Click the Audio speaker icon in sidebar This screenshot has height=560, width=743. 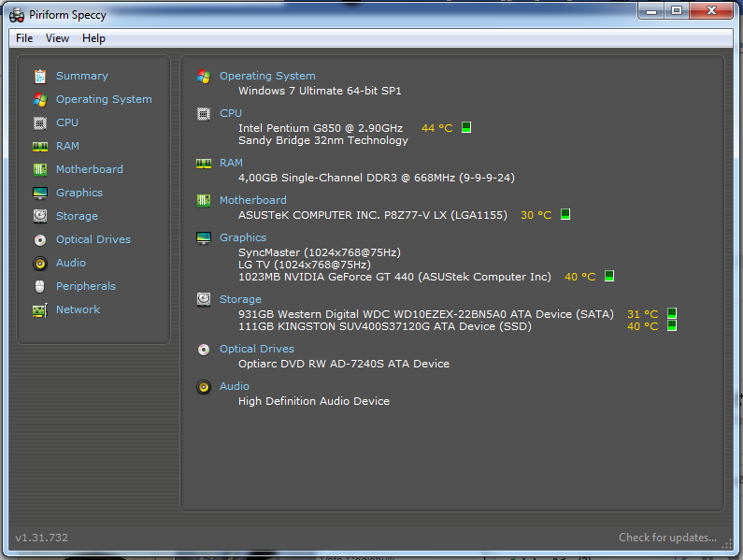tap(40, 263)
